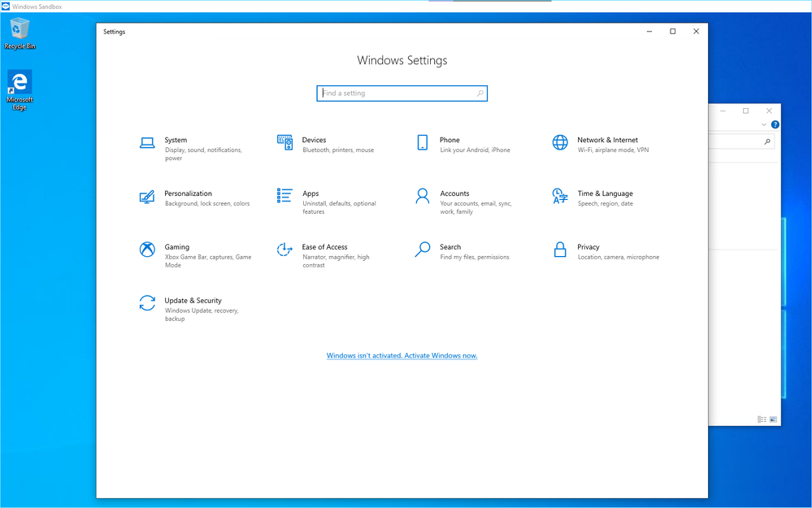Click the System heading text

click(176, 140)
